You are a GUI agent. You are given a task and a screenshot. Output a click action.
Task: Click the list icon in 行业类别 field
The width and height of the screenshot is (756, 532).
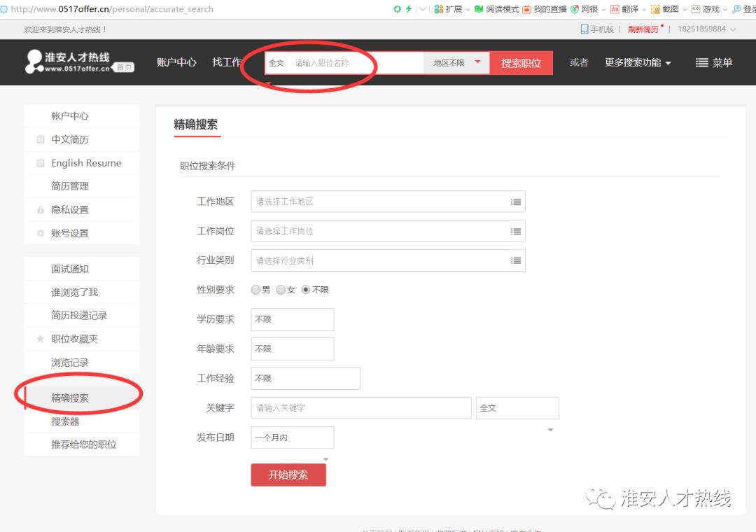coord(516,260)
